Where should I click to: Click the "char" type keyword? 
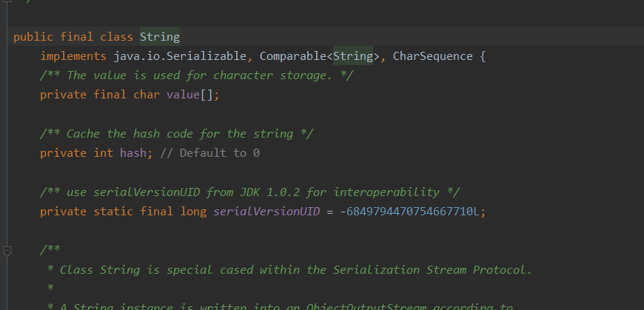point(147,95)
